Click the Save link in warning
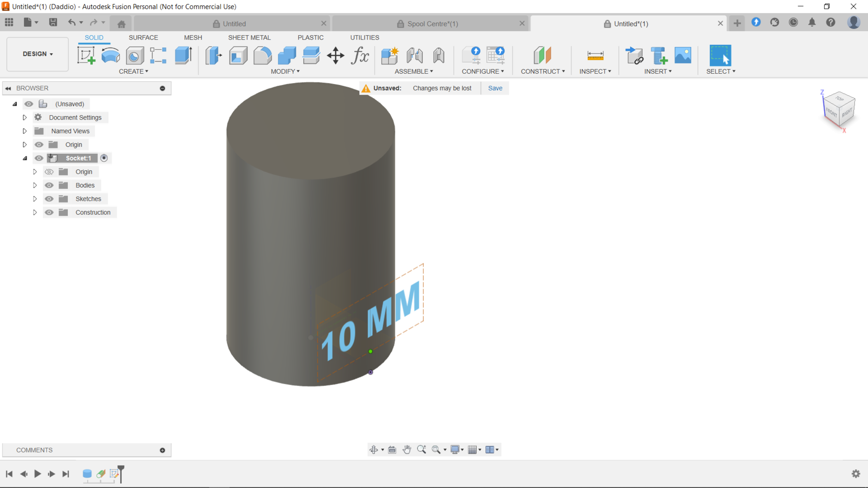Viewport: 868px width, 488px height. coord(495,88)
